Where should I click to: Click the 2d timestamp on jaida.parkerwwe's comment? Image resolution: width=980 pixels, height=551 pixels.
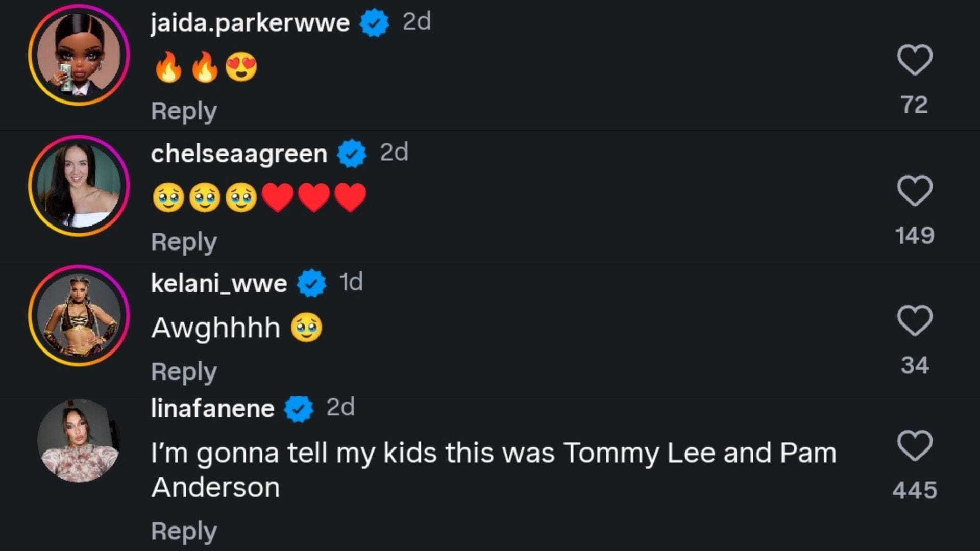(x=417, y=21)
